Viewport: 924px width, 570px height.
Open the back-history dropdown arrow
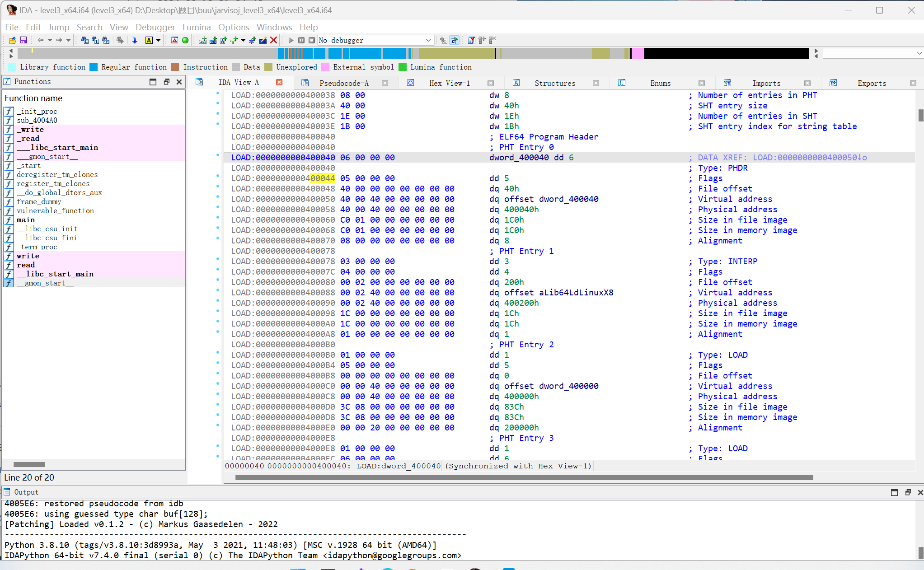pos(50,40)
